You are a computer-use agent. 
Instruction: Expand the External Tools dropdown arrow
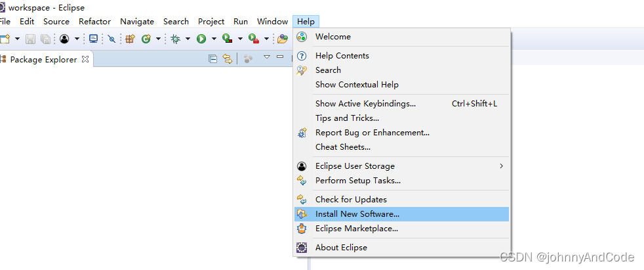[x=266, y=39]
